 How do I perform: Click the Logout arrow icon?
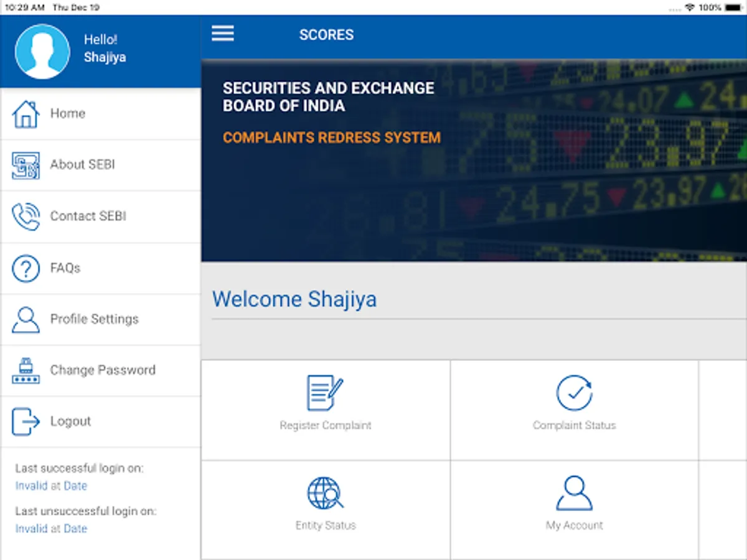26,422
